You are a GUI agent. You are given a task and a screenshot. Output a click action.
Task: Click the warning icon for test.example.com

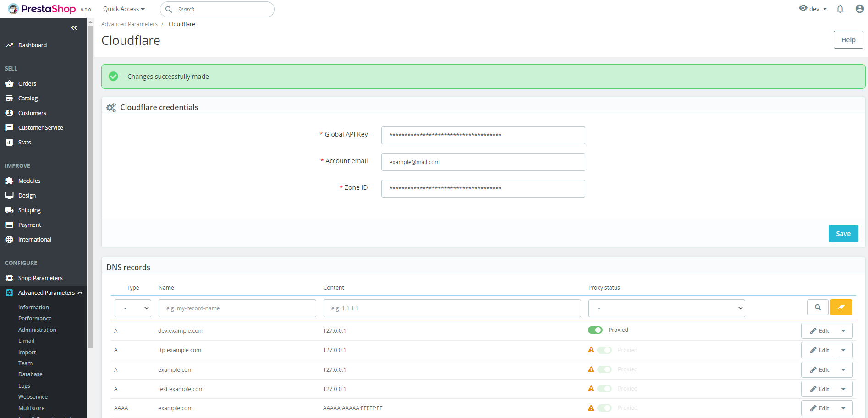pos(591,389)
